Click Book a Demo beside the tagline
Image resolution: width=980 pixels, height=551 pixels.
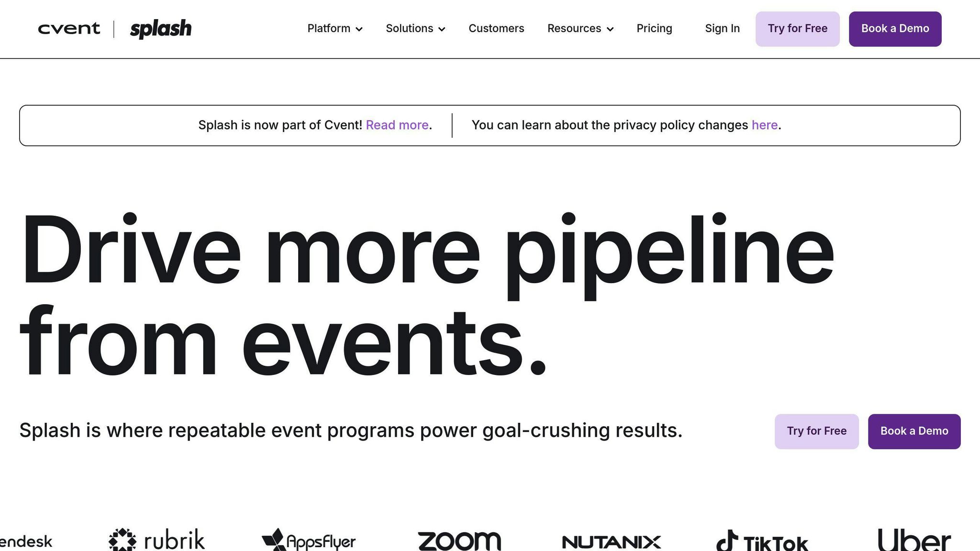tap(914, 431)
